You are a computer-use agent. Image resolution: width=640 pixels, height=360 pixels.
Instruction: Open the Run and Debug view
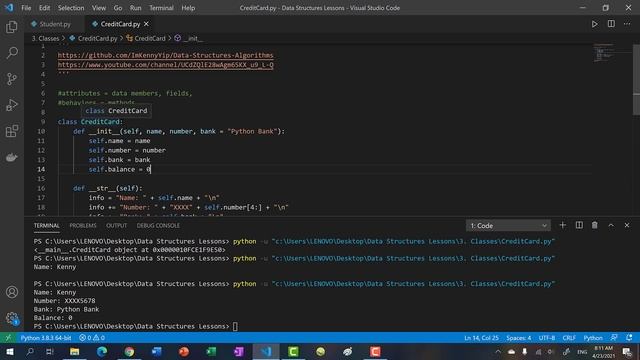12,105
